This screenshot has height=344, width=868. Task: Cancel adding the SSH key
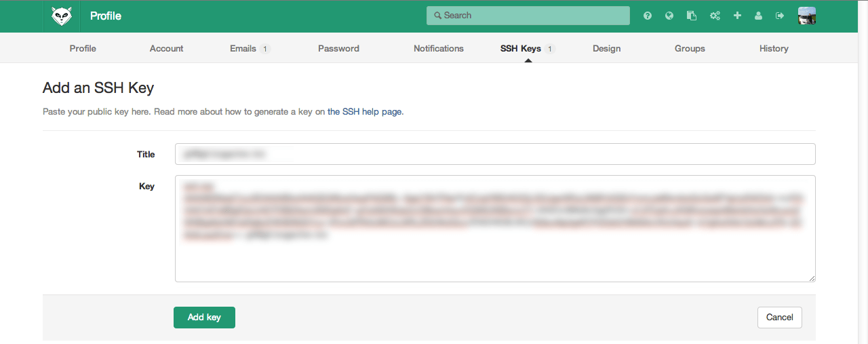779,317
